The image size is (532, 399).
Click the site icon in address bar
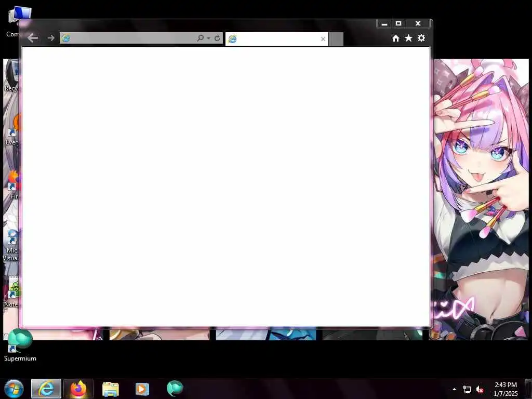tap(66, 38)
